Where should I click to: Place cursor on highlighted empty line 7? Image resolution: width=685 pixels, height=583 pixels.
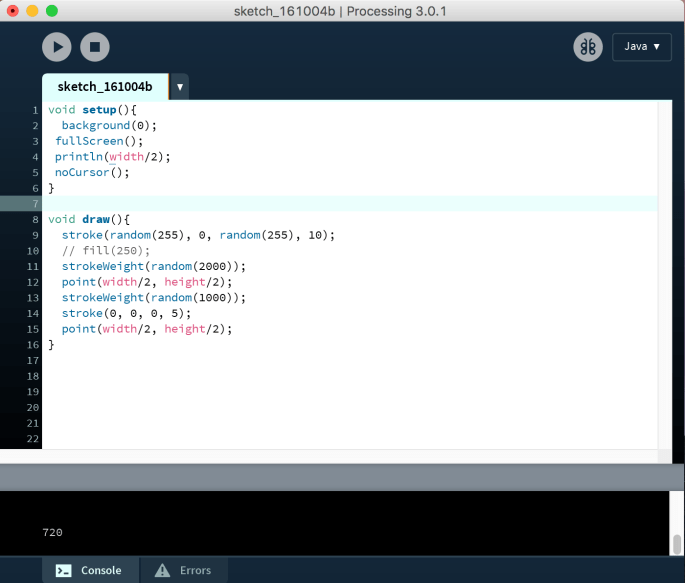pyautogui.click(x=349, y=204)
